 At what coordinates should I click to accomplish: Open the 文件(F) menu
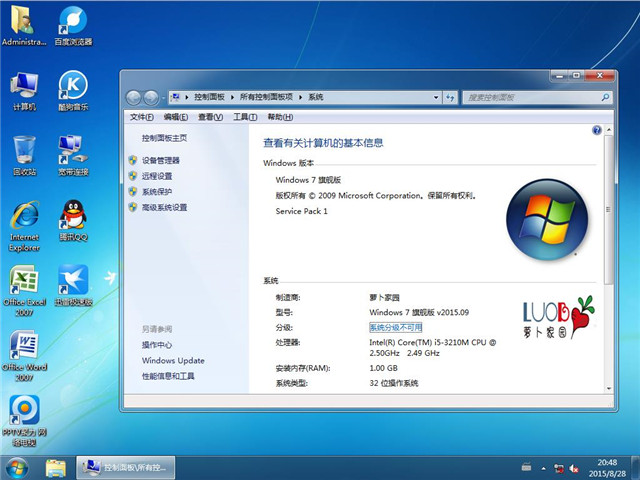pyautogui.click(x=142, y=117)
